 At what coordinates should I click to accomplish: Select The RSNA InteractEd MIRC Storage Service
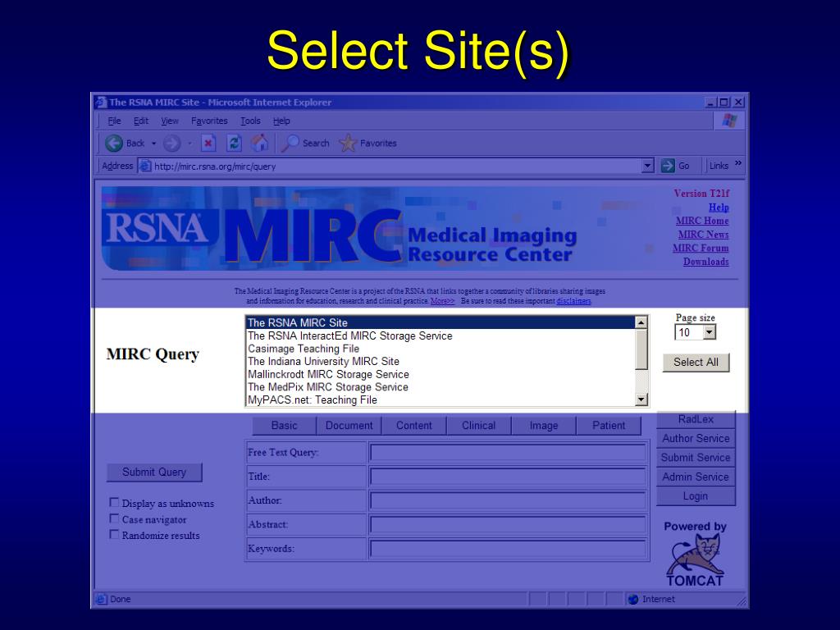(440, 336)
